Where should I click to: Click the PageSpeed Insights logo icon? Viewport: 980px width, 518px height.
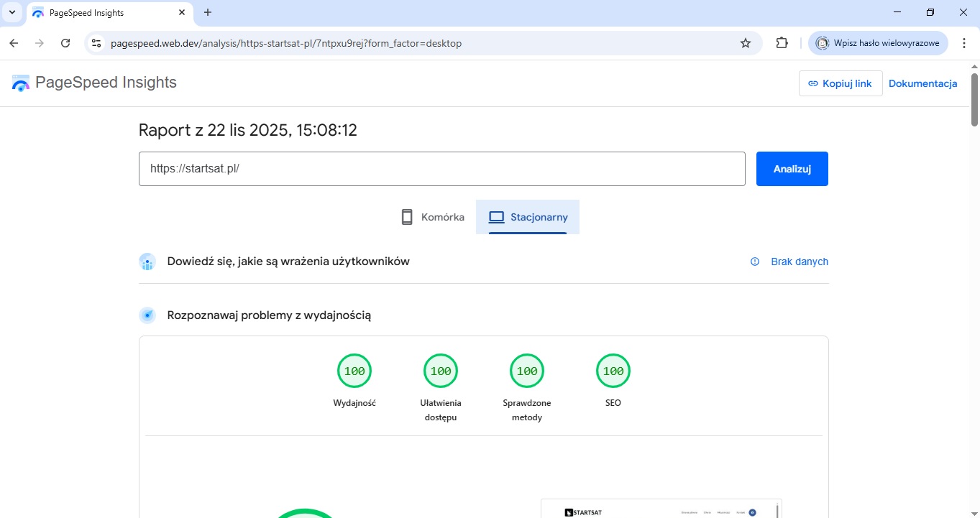coord(21,83)
